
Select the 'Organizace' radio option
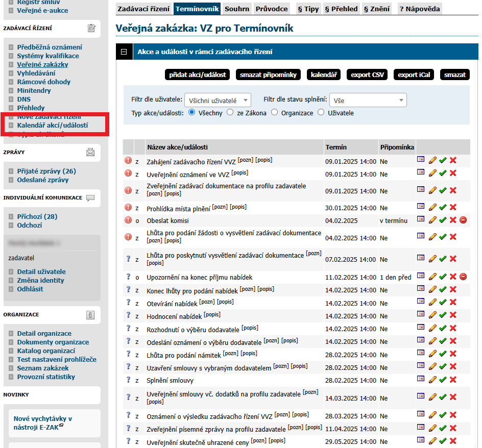click(275, 112)
